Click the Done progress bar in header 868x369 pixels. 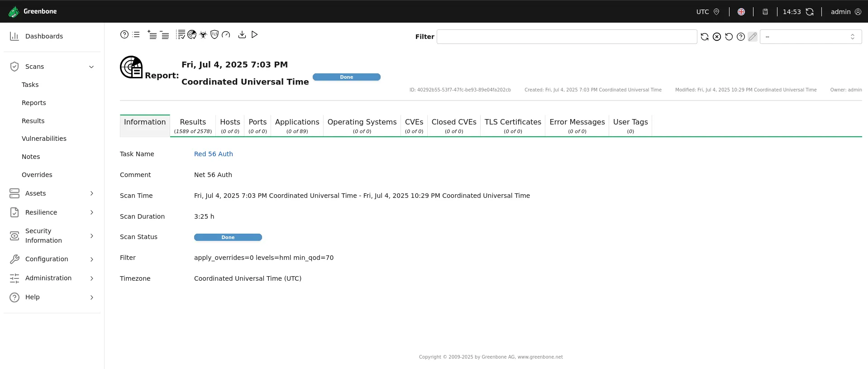pyautogui.click(x=347, y=77)
